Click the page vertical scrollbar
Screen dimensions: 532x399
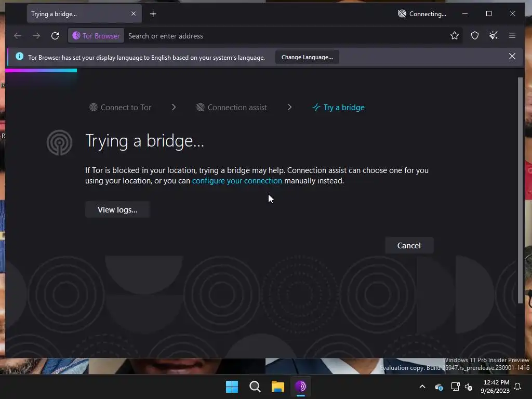pyautogui.click(x=520, y=190)
